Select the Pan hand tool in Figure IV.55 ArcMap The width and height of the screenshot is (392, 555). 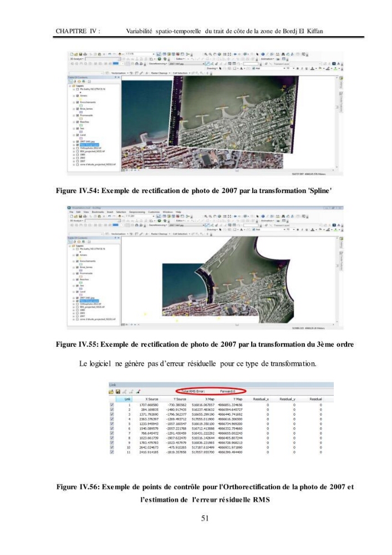pos(215,216)
